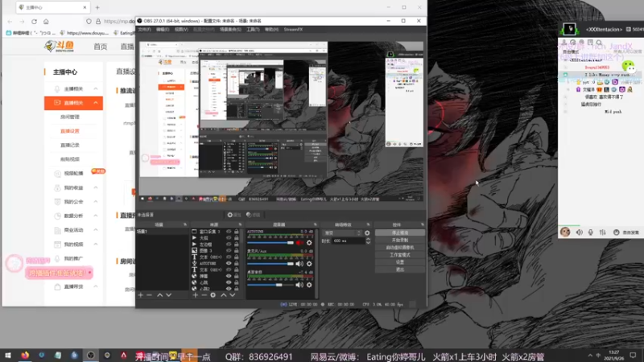The height and width of the screenshot is (362, 644).
Task: Open StreamFX menu in OBS
Action: (293, 30)
